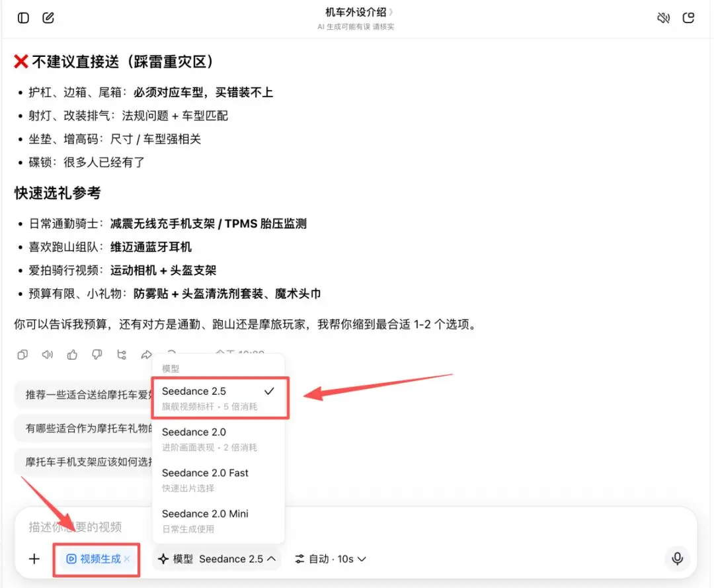Click the text 减震无线充手机支架 / TPMS 胎压监测
Screen dimensions: 714x588
[x=208, y=224]
